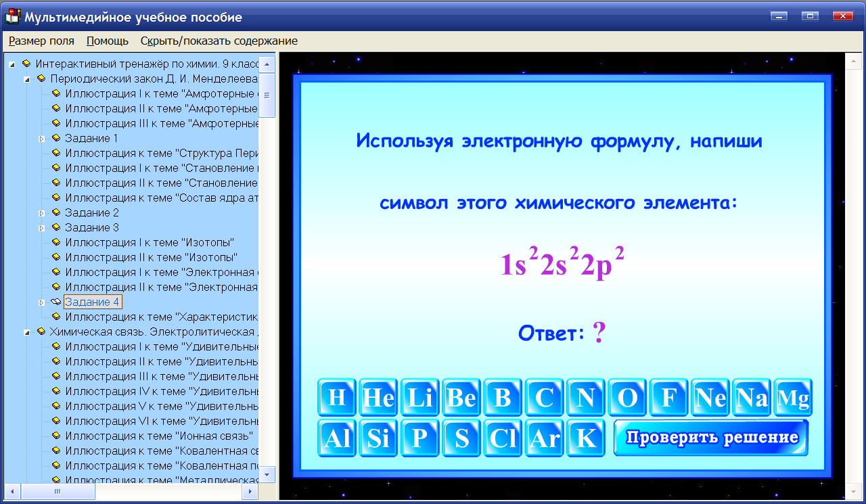The image size is (866, 504).
Task: Choose the chlorine (Cl) tile
Action: point(503,438)
